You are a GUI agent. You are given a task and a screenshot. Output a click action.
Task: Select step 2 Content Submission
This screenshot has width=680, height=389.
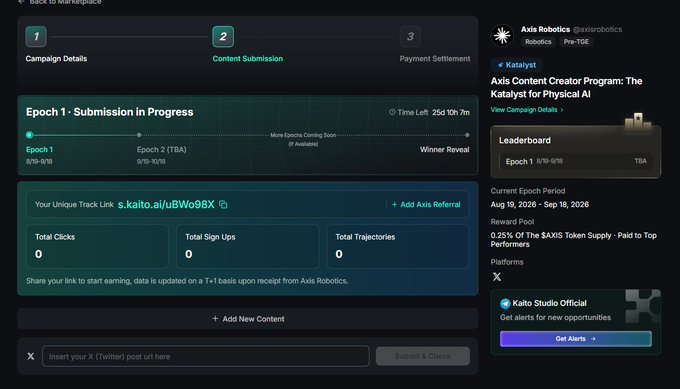tap(223, 36)
